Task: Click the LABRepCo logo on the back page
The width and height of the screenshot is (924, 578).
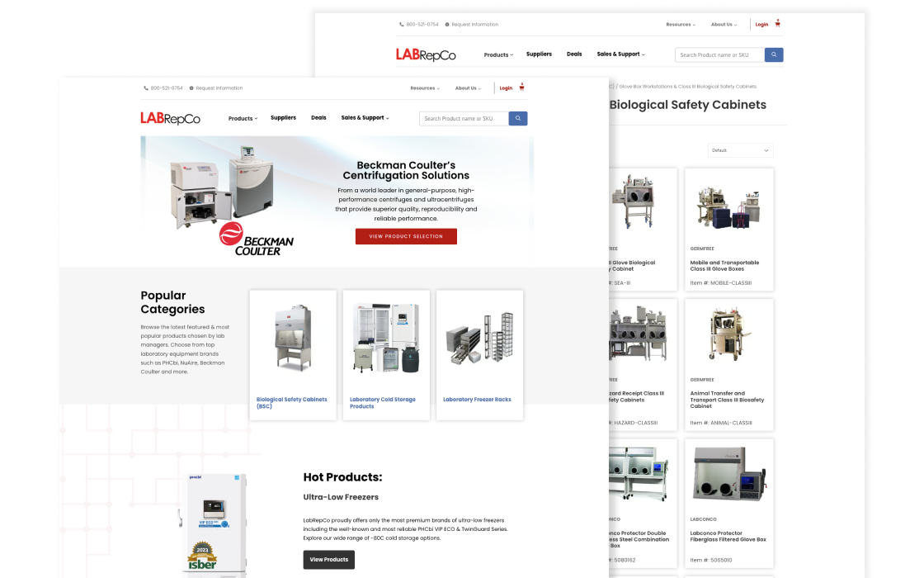Action: pos(426,54)
